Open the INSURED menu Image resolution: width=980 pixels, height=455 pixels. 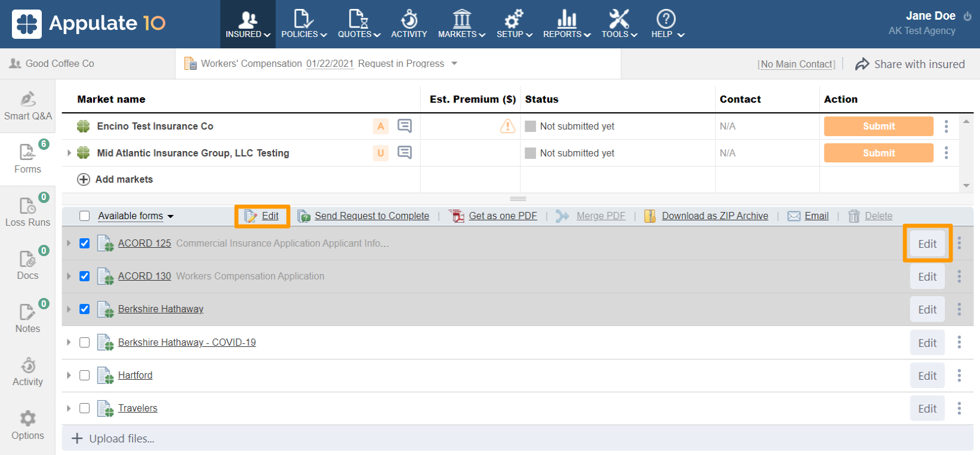(248, 24)
